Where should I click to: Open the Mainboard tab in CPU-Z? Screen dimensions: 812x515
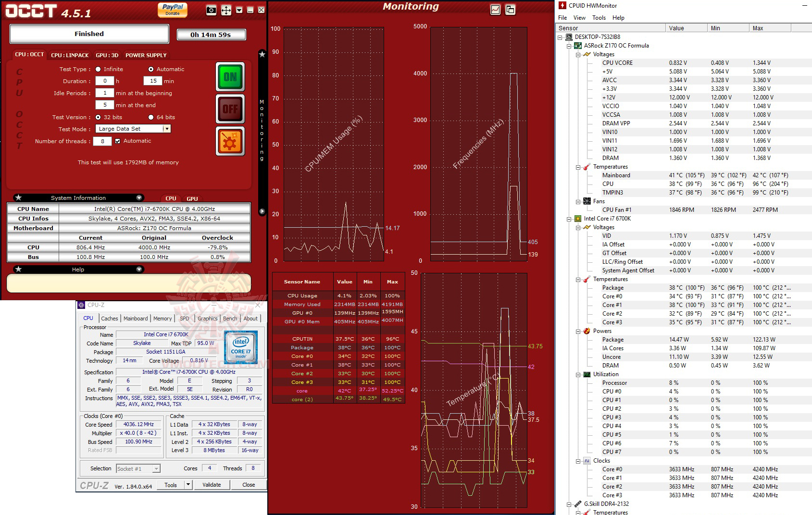(x=136, y=319)
